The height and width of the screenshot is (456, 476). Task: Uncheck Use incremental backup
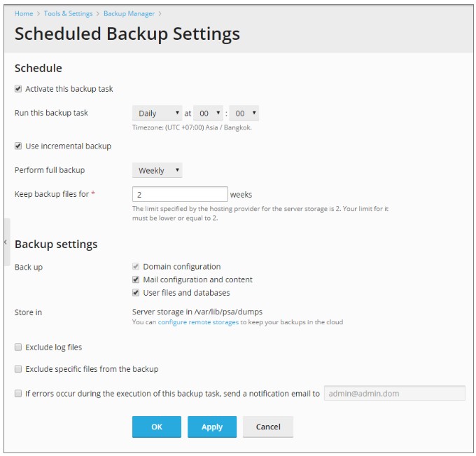pos(18,146)
